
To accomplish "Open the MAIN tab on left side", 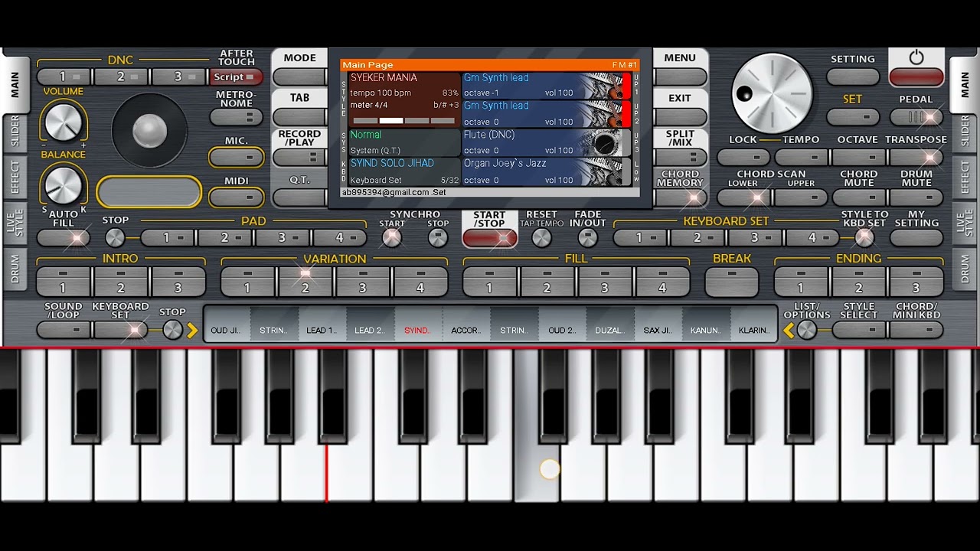I will pyautogui.click(x=15, y=84).
